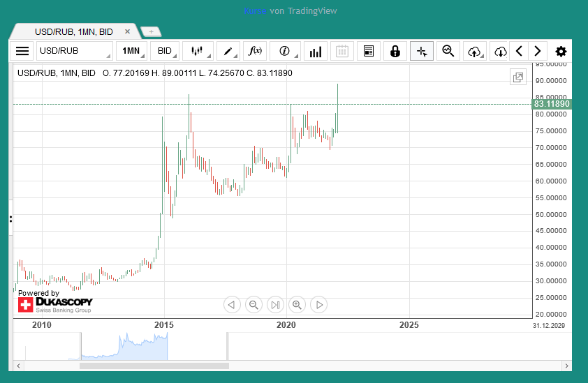Select the USD/RUB, 1MN, BID tab
Viewport: 588px width, 383px height.
click(74, 31)
